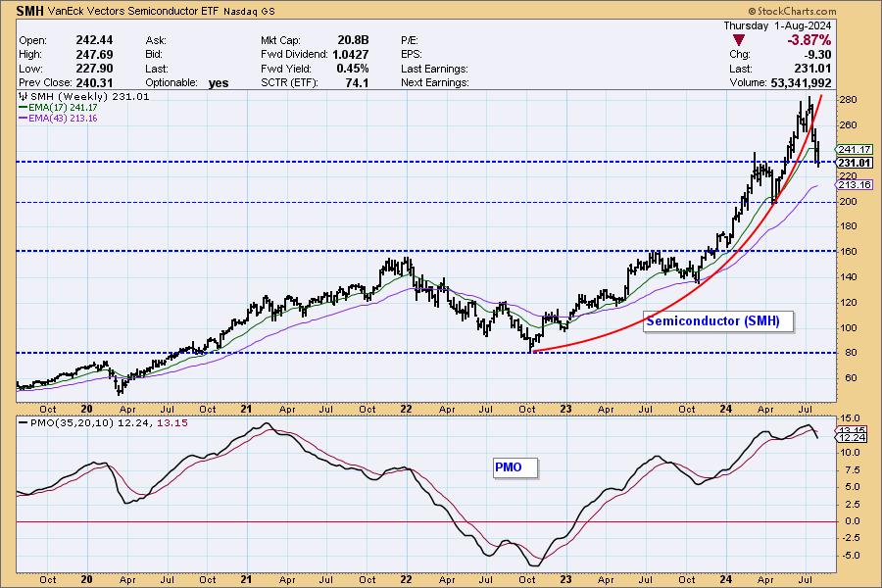Click the PMO(35,20,10) indicator legend

(104, 423)
